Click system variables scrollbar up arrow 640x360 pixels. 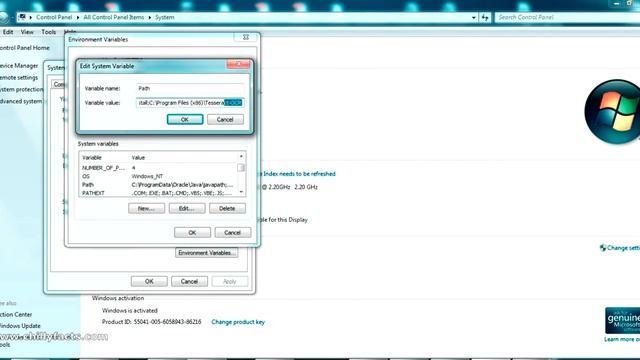point(241,156)
